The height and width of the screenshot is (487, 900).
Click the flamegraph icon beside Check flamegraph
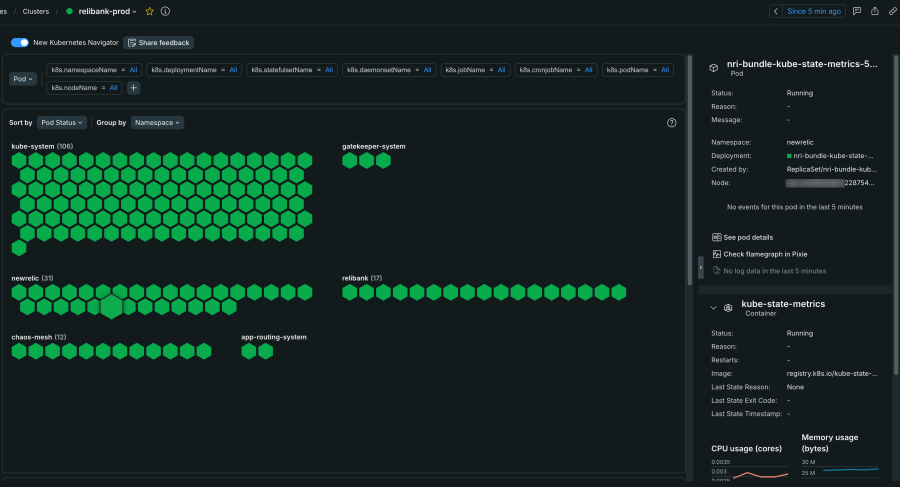716,254
